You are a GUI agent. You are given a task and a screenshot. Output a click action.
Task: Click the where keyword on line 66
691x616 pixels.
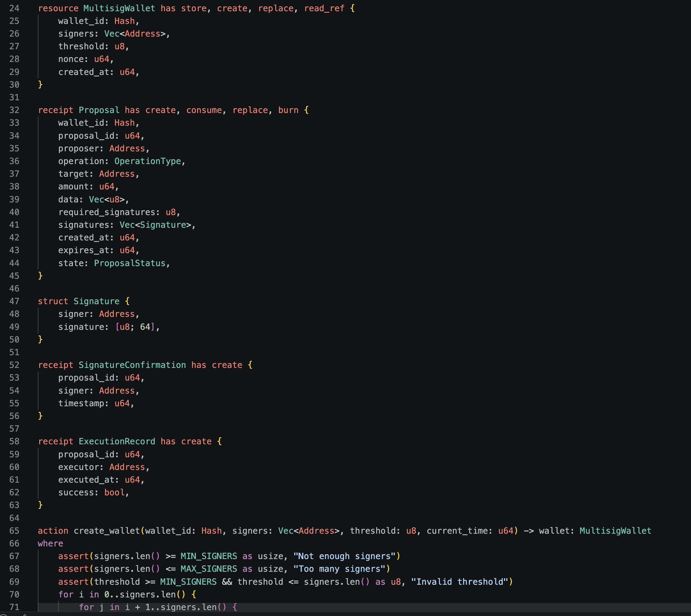(50, 543)
